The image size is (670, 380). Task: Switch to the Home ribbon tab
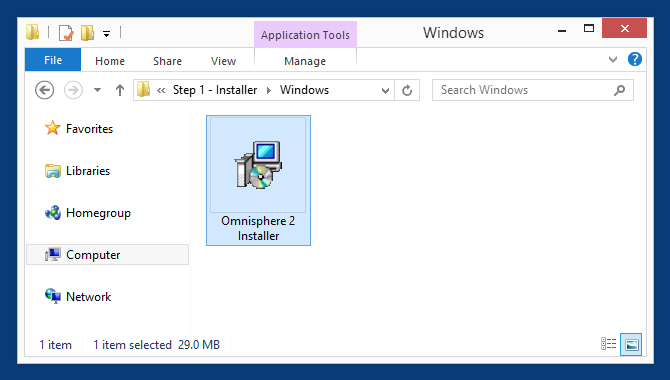coord(110,61)
